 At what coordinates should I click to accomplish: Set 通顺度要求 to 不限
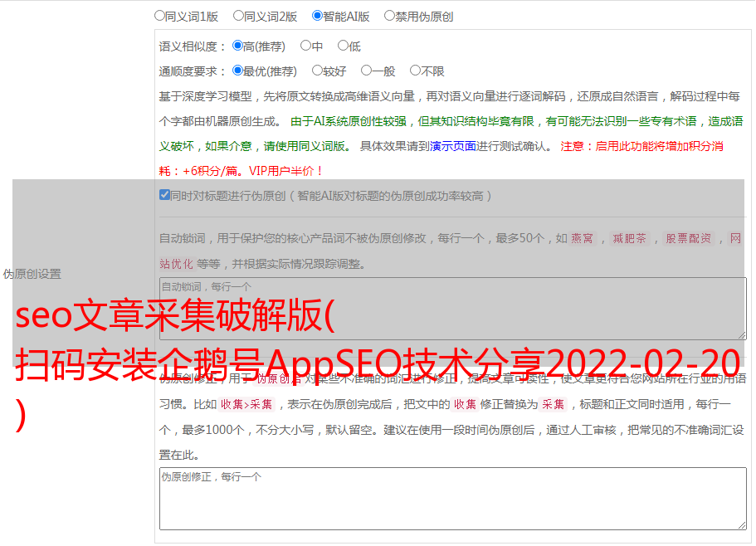pyautogui.click(x=415, y=71)
